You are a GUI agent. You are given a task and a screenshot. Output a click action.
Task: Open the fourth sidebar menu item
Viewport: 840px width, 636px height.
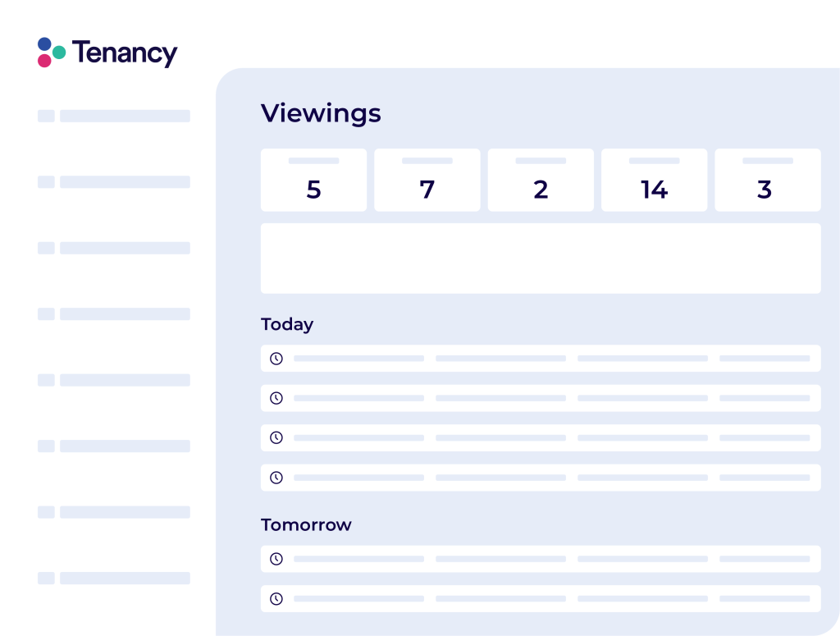point(125,314)
